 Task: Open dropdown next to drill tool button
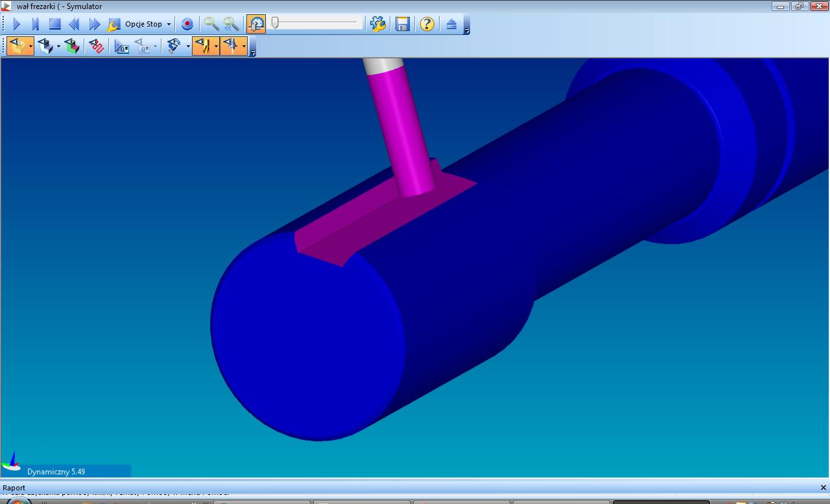[x=216, y=46]
